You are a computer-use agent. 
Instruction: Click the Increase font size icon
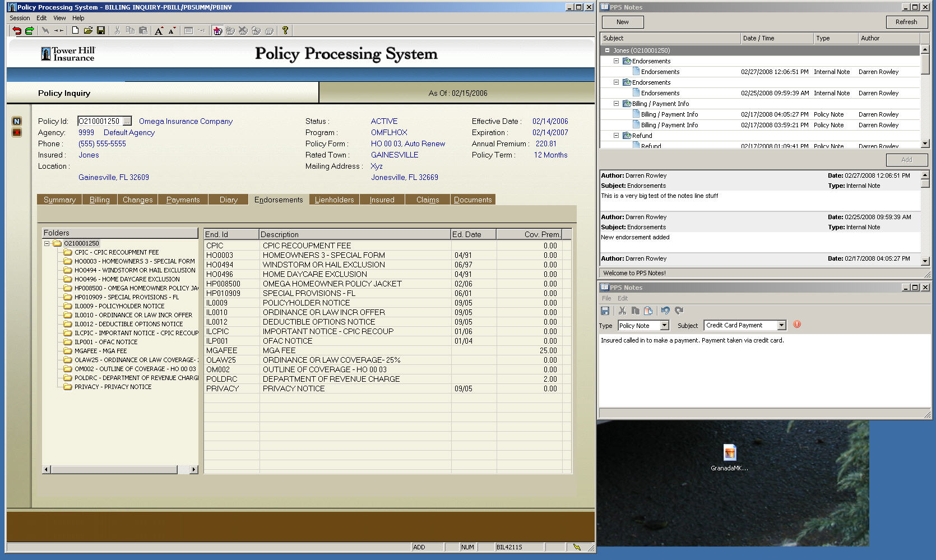(159, 31)
